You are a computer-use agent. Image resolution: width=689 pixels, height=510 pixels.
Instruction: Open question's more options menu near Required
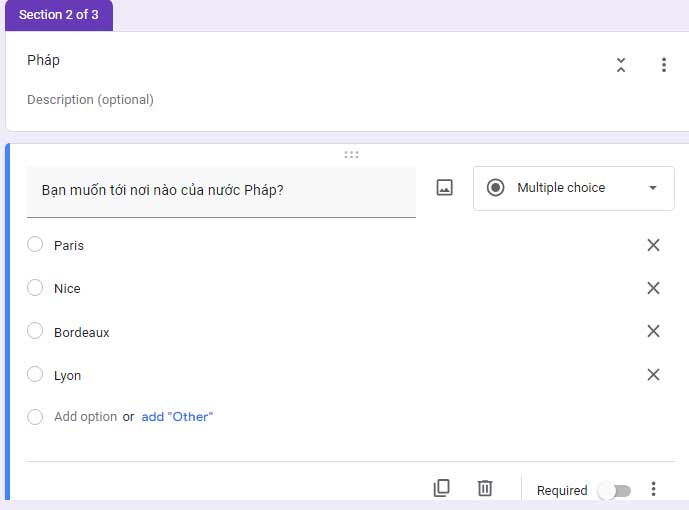(653, 489)
